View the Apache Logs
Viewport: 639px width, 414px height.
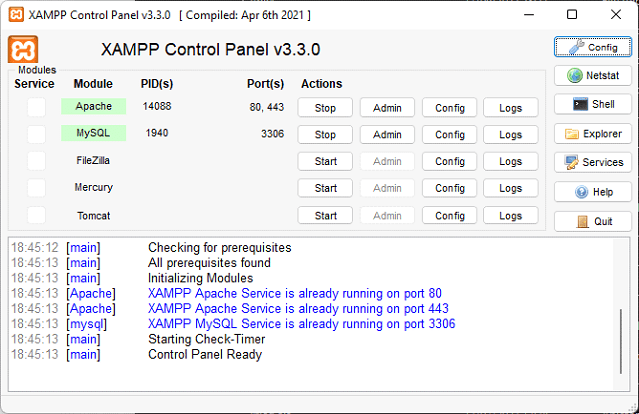pos(510,108)
